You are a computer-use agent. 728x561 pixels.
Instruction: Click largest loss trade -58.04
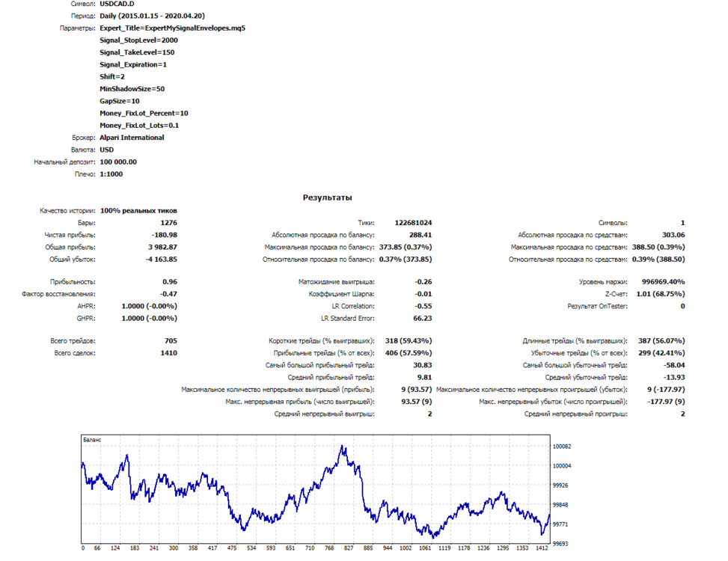pyautogui.click(x=673, y=365)
